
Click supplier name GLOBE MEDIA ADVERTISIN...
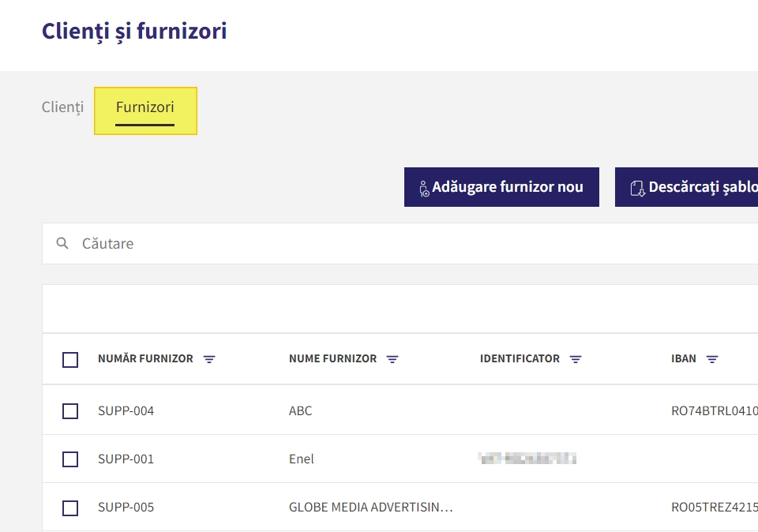(x=371, y=508)
